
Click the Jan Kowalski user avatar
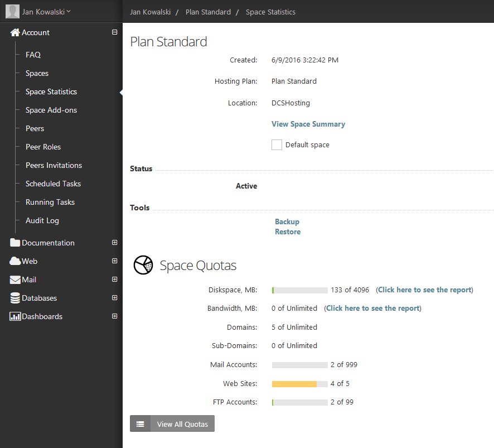pos(13,11)
